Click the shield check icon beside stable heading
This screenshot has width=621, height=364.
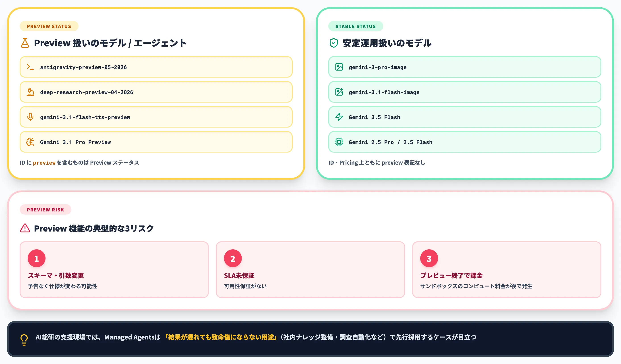333,43
